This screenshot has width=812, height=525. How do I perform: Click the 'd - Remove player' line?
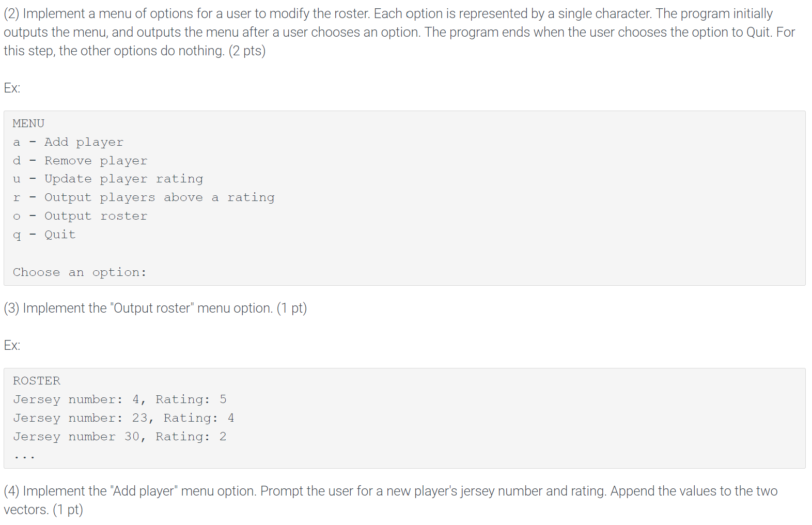tap(80, 161)
